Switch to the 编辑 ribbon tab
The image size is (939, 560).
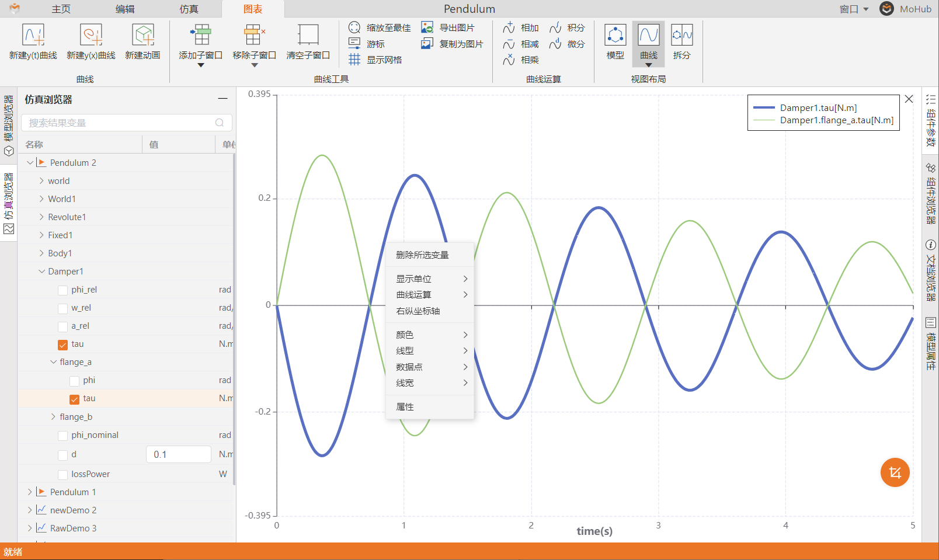point(125,9)
